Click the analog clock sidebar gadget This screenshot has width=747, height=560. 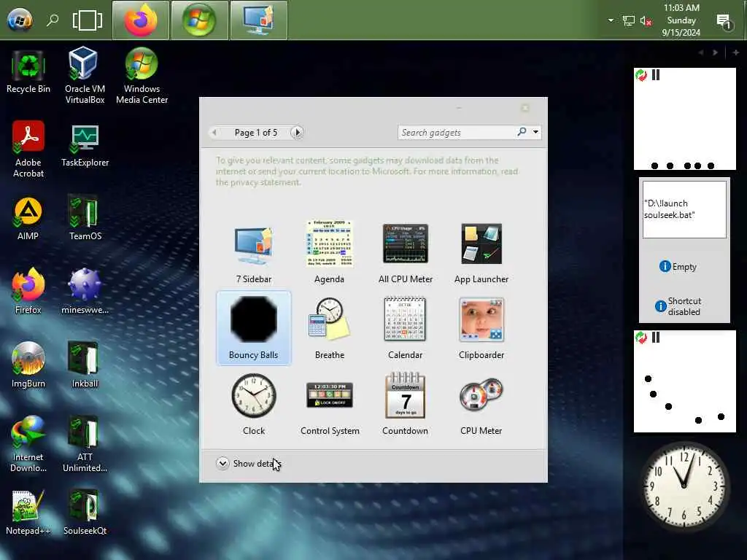(684, 486)
